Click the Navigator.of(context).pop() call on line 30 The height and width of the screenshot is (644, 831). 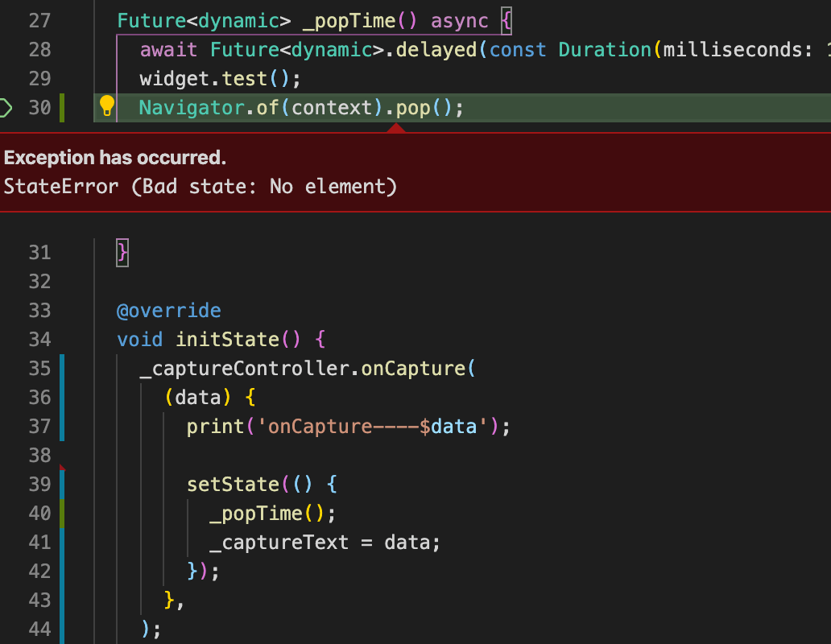(298, 105)
